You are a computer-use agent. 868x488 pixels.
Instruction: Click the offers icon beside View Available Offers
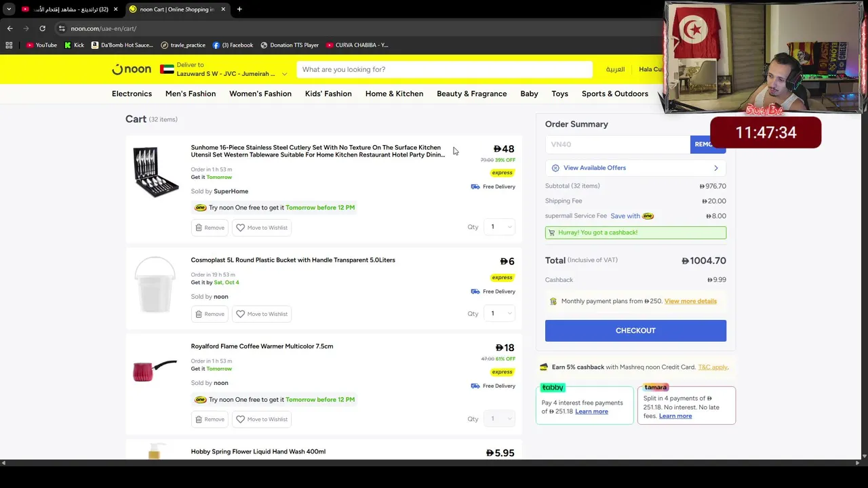[555, 168]
